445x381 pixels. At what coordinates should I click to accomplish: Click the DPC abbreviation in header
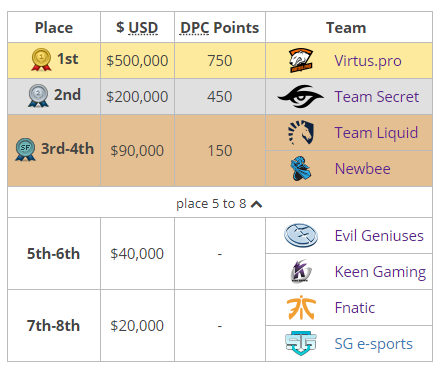195,28
